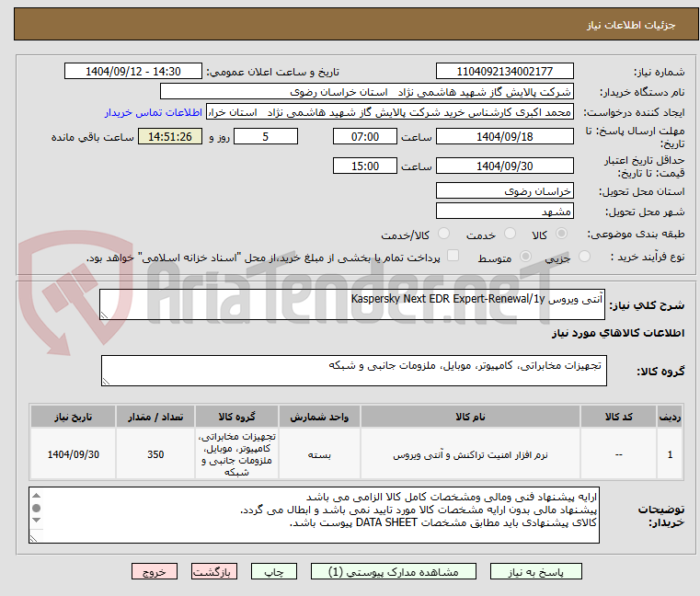The height and width of the screenshot is (596, 700).
Task: Click resize handle of buyer notes area
Action: pyautogui.click(x=33, y=538)
